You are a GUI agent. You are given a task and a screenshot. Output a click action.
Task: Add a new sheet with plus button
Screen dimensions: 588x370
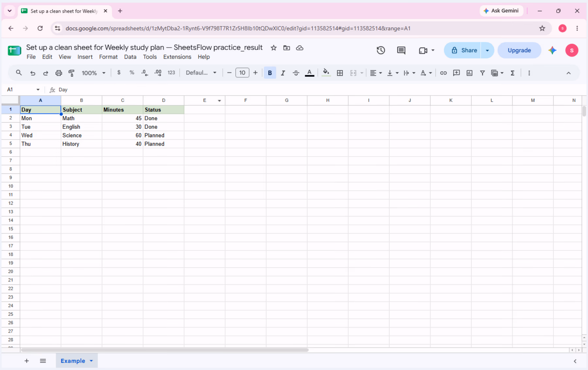coord(27,361)
